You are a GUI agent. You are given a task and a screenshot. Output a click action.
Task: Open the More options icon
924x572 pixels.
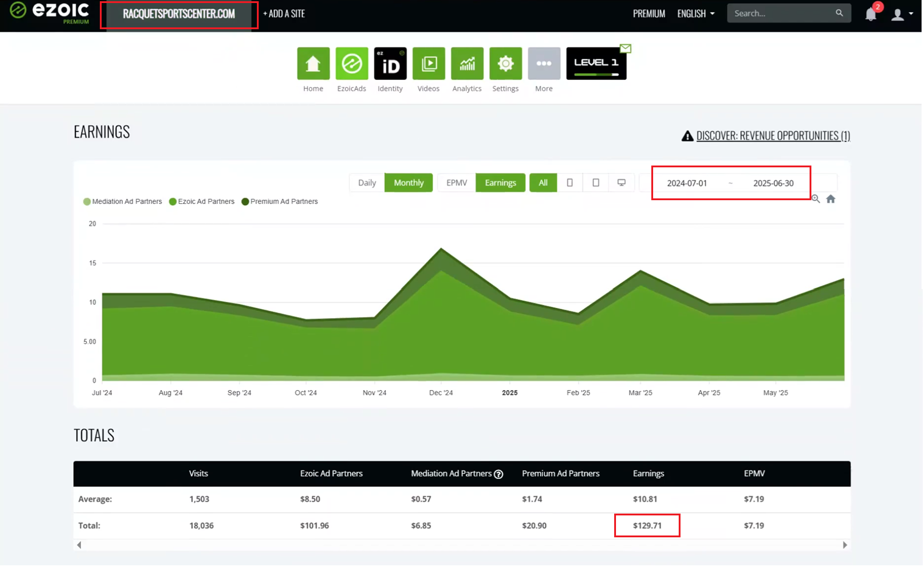544,63
